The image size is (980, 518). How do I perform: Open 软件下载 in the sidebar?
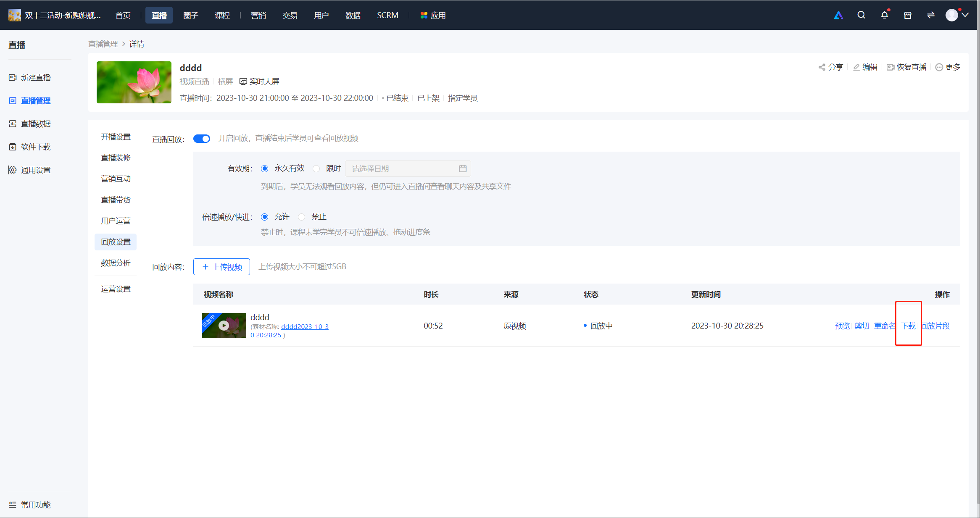(30, 147)
